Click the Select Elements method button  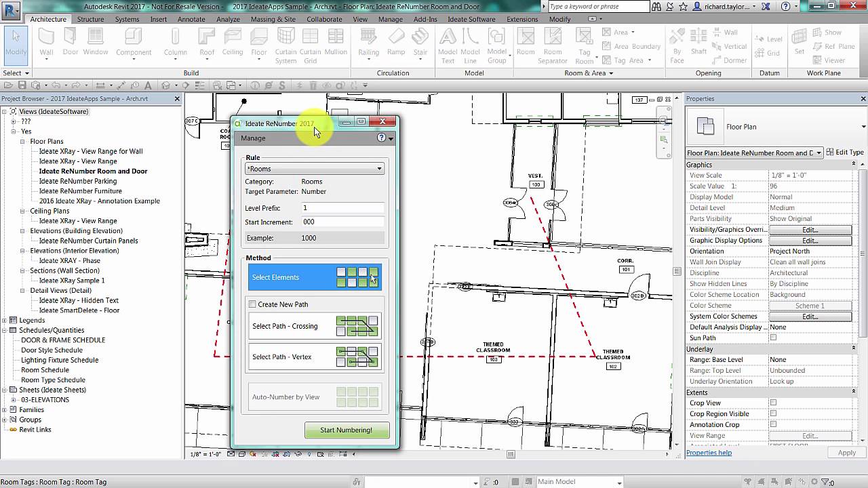tap(315, 277)
